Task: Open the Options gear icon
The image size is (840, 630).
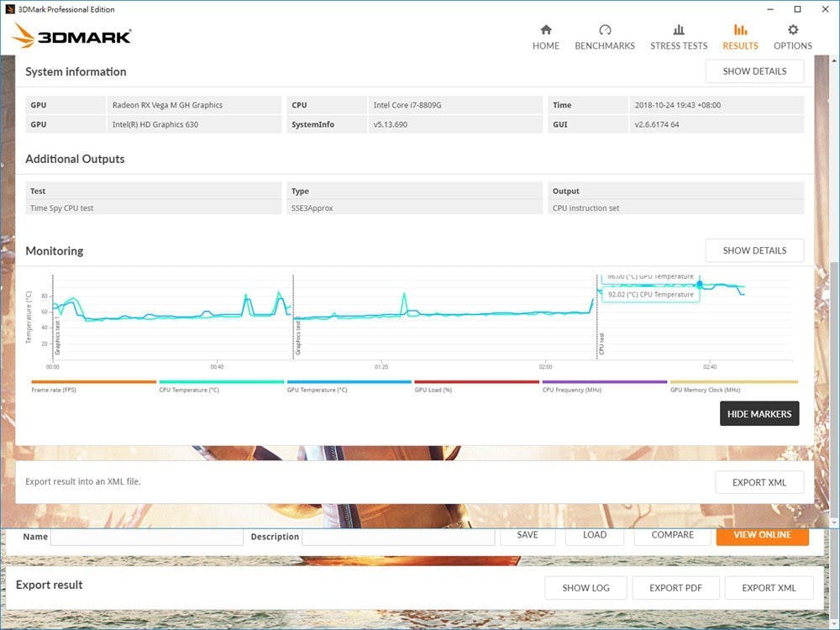Action: 792,29
